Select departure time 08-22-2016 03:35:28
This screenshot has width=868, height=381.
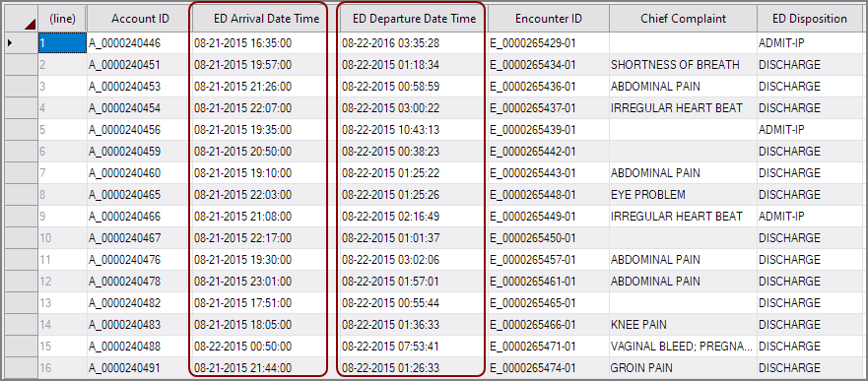point(414,43)
